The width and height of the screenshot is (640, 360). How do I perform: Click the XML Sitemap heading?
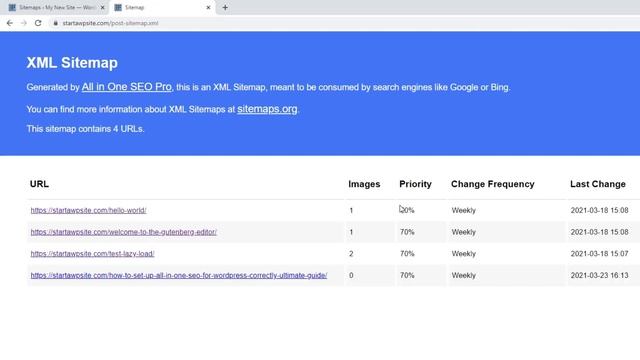[x=72, y=62]
